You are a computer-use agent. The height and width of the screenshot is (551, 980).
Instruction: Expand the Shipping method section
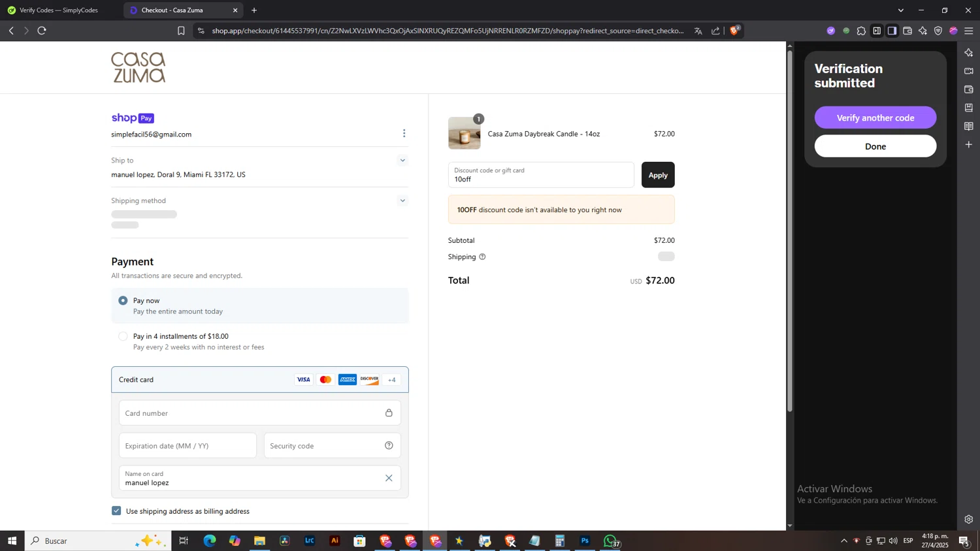(402, 200)
